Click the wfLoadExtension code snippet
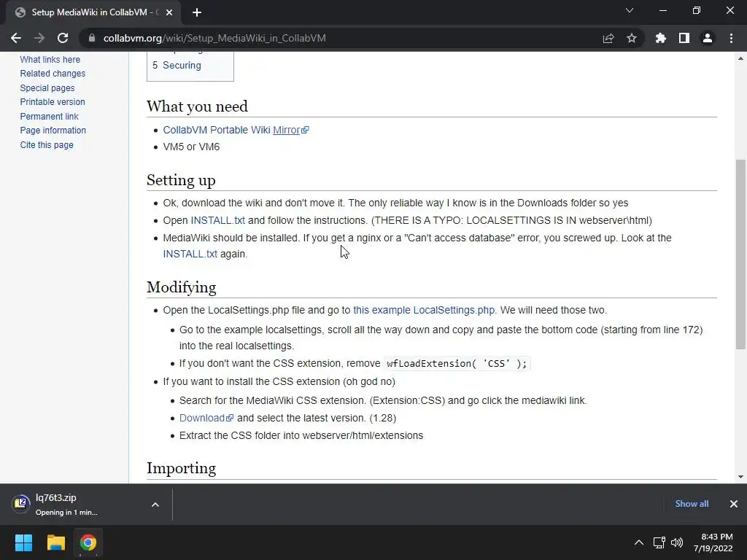Screen dimensions: 747x560 (x=457, y=363)
